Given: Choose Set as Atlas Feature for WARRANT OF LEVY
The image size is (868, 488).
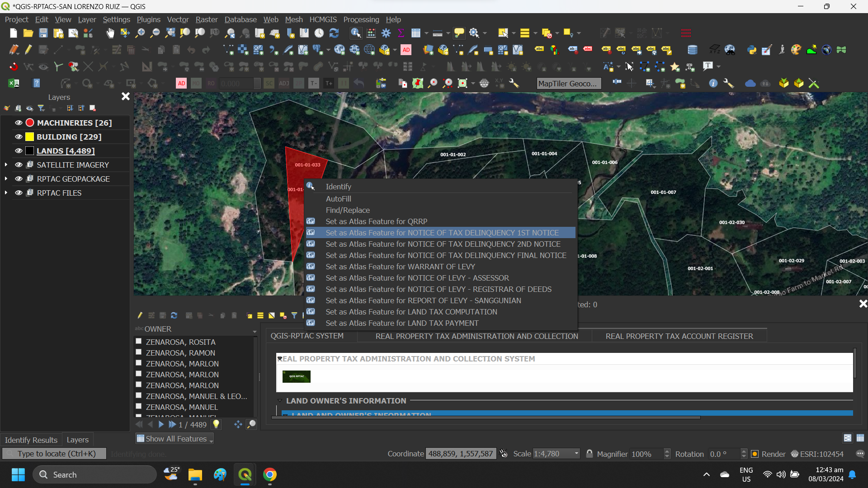Looking at the screenshot, I should pos(400,267).
